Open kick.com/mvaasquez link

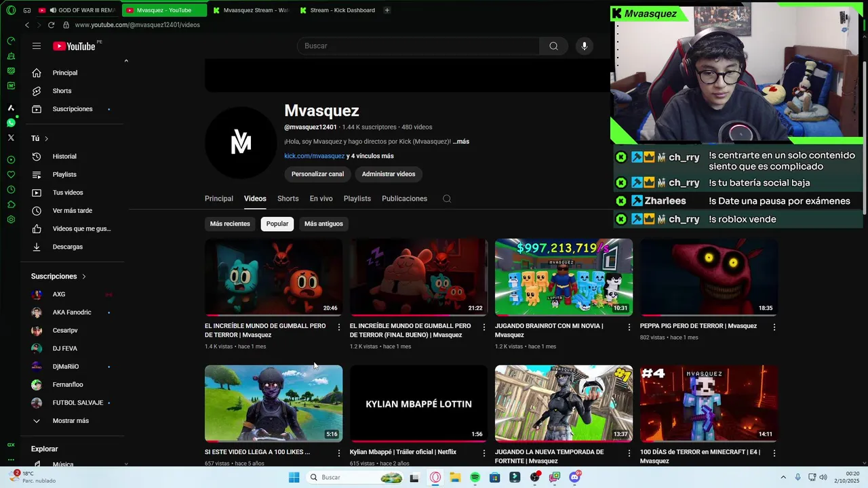point(315,156)
